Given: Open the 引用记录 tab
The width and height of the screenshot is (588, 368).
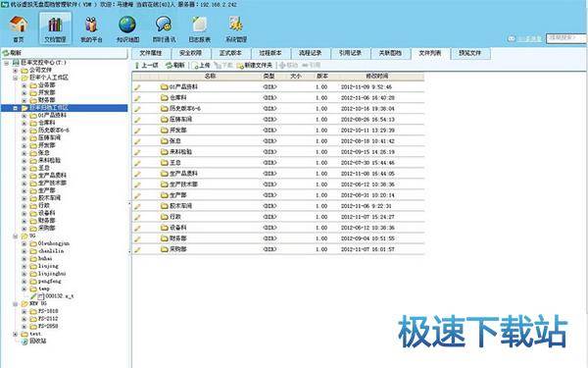Looking at the screenshot, I should [350, 53].
